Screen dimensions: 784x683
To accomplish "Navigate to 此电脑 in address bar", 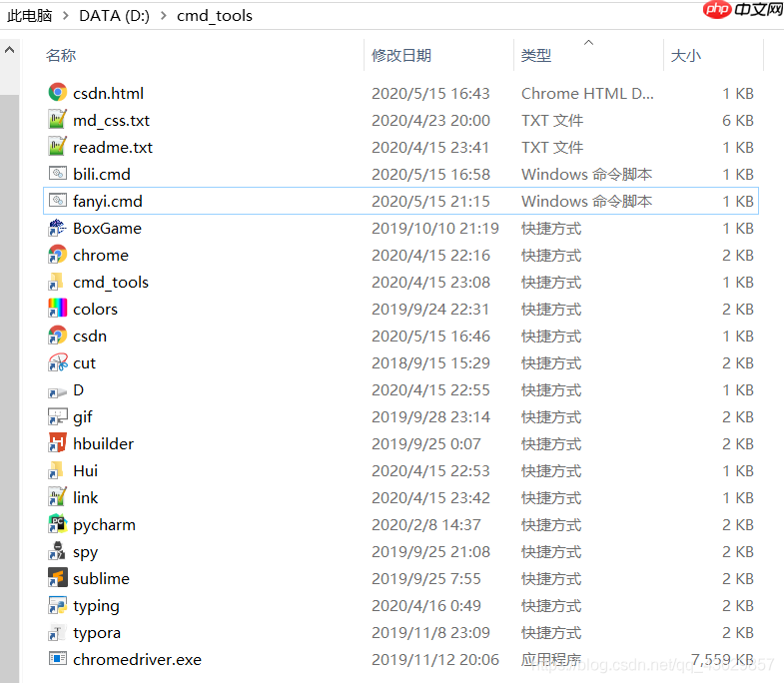I will point(29,16).
